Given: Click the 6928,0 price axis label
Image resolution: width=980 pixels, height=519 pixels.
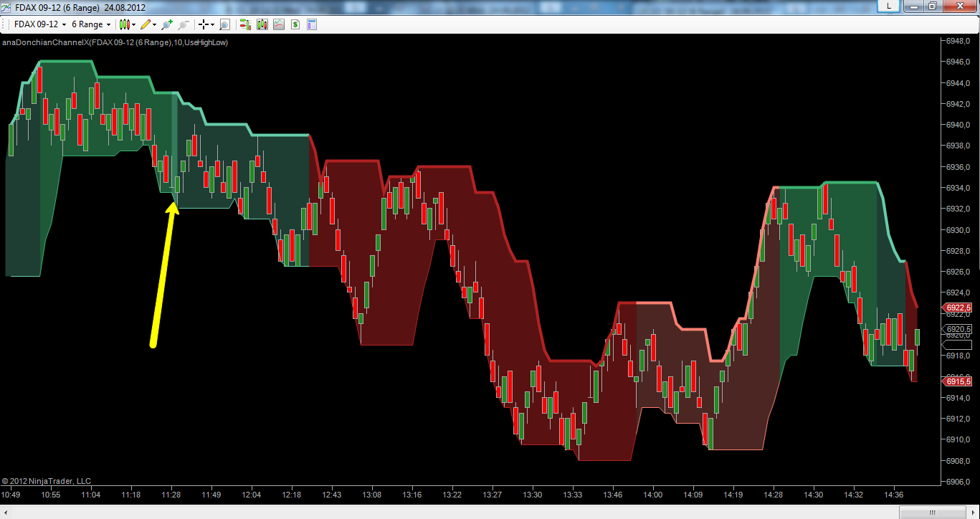Looking at the screenshot, I should [959, 251].
